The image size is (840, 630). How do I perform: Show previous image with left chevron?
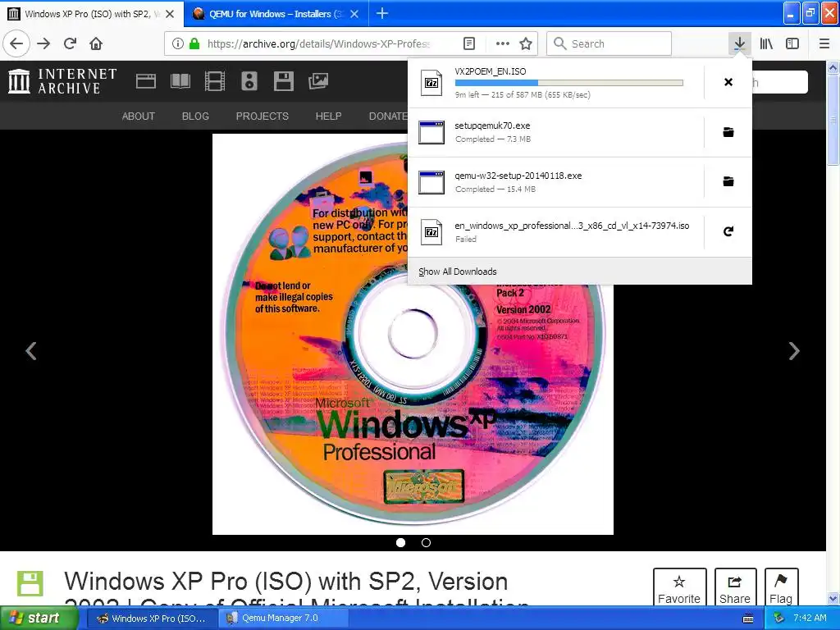coord(31,351)
